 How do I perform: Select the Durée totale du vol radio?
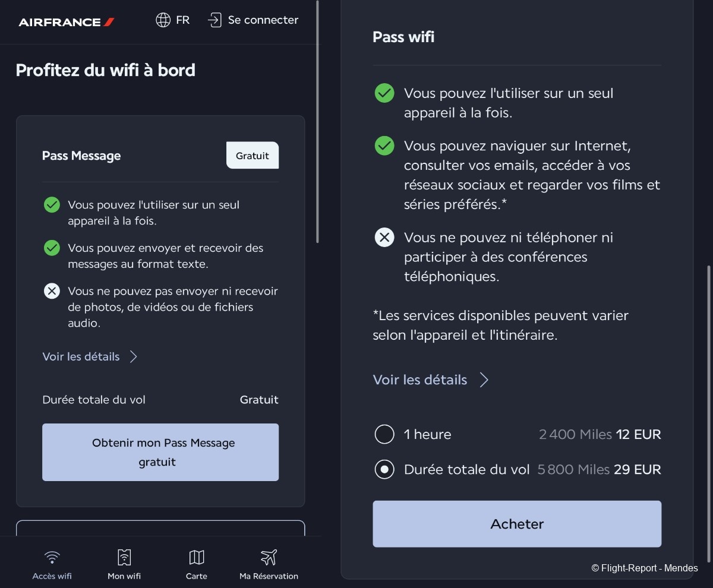point(384,469)
